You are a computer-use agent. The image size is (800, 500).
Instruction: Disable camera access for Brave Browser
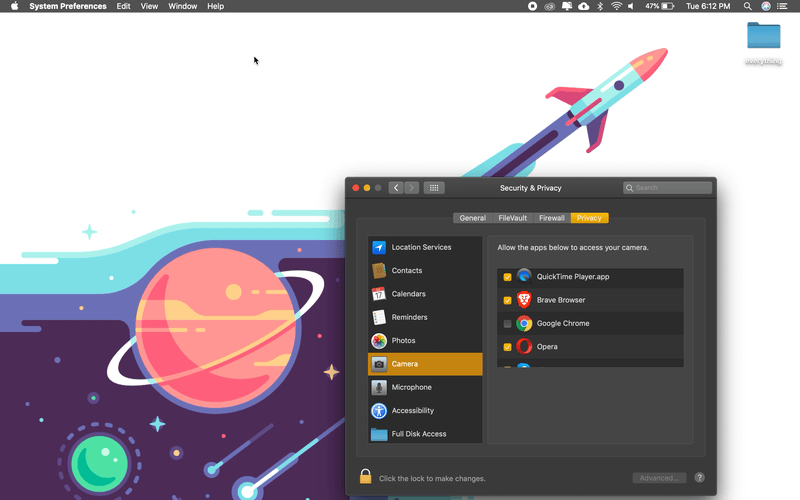(x=508, y=300)
